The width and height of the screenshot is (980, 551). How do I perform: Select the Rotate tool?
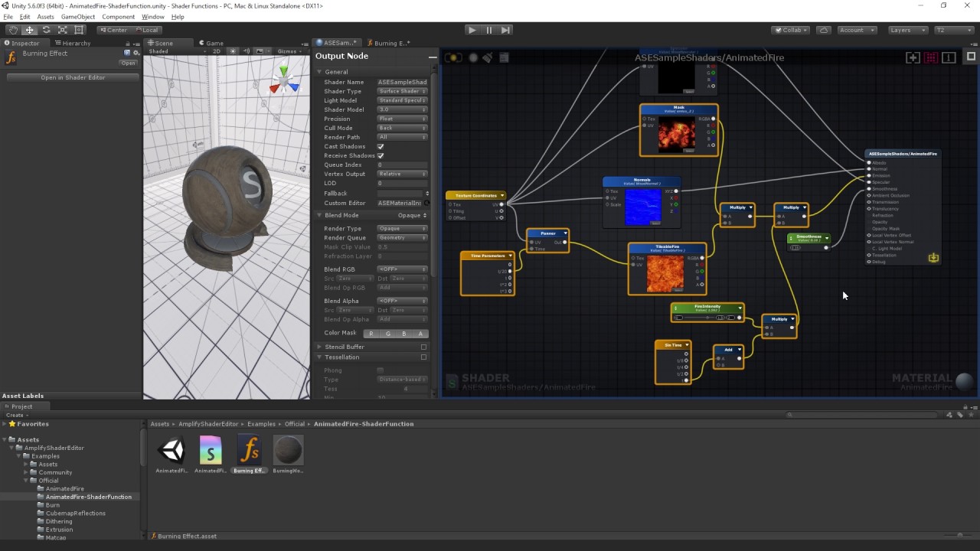click(x=46, y=30)
